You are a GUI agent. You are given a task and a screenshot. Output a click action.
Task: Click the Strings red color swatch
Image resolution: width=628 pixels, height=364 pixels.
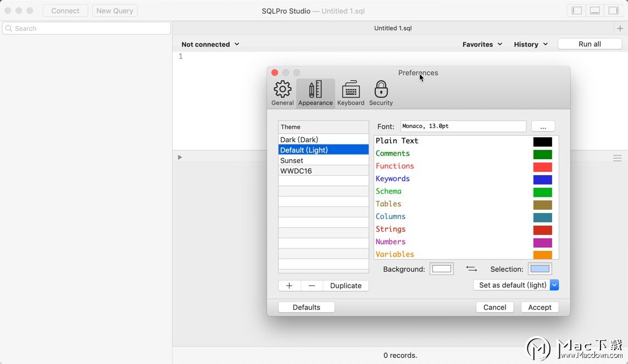[542, 229]
